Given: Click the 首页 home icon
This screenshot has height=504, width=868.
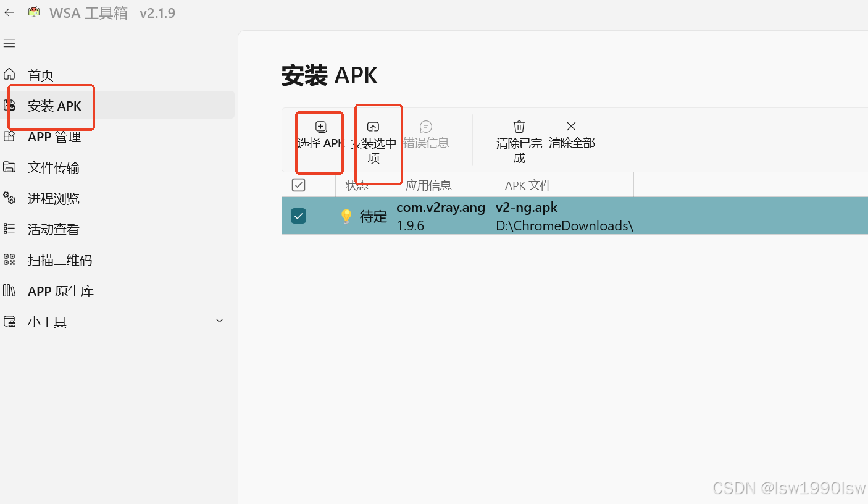Looking at the screenshot, I should click(x=9, y=75).
